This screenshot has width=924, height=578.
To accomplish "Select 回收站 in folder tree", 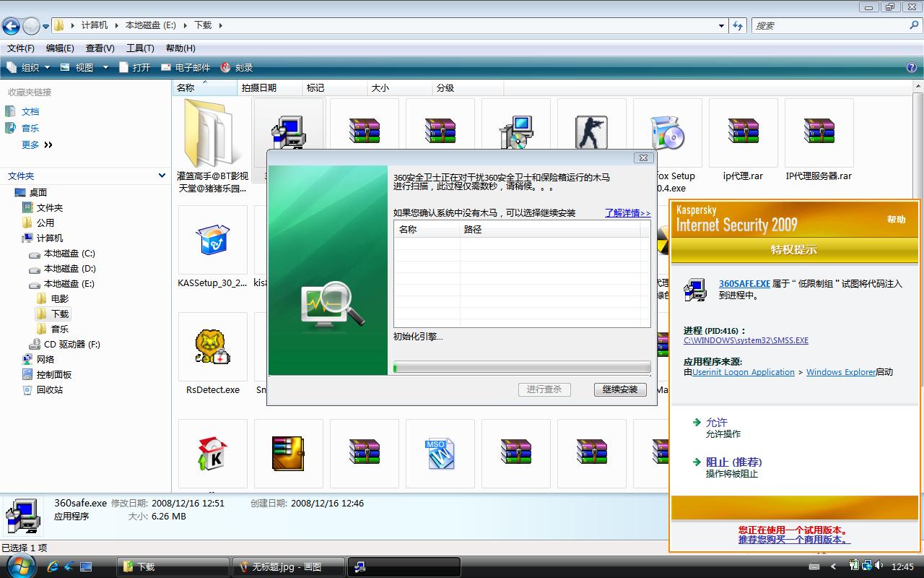I will 50,390.
